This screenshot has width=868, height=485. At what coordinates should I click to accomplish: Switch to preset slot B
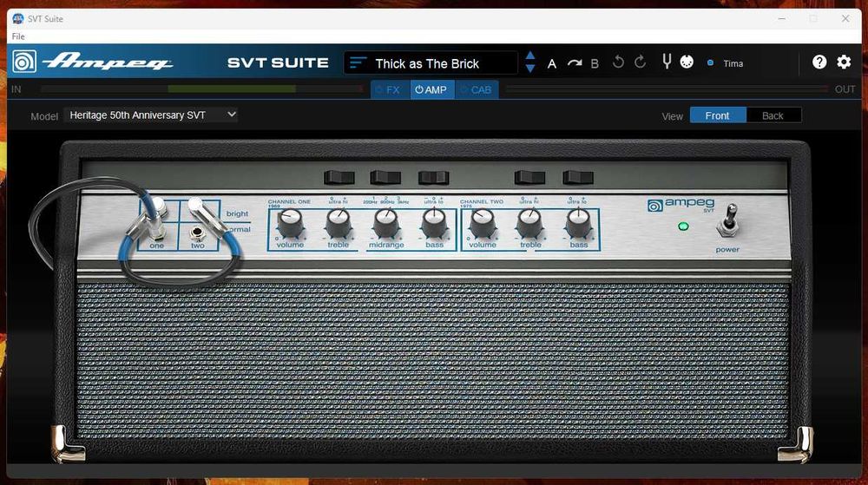point(595,63)
